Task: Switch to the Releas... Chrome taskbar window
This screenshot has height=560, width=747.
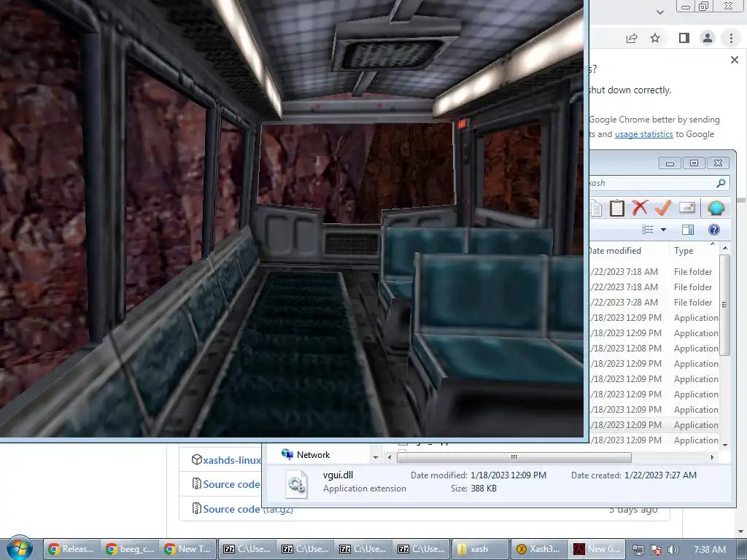Action: 71,549
